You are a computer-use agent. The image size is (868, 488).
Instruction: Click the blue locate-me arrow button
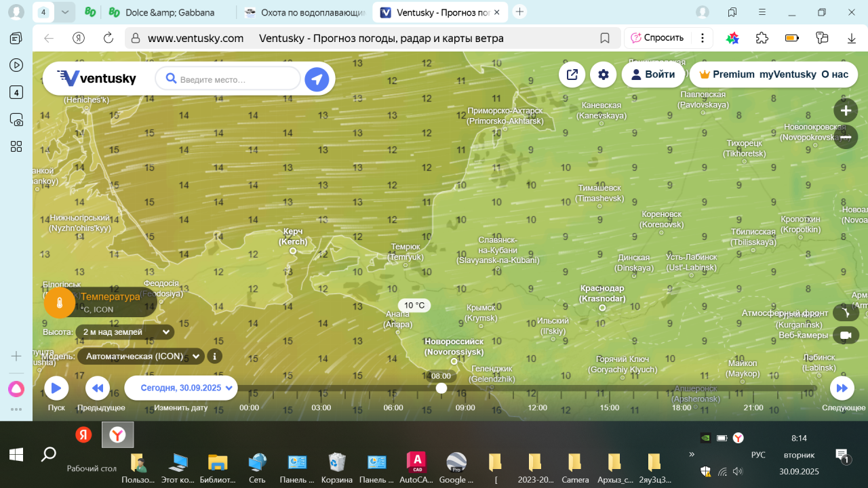coord(317,79)
